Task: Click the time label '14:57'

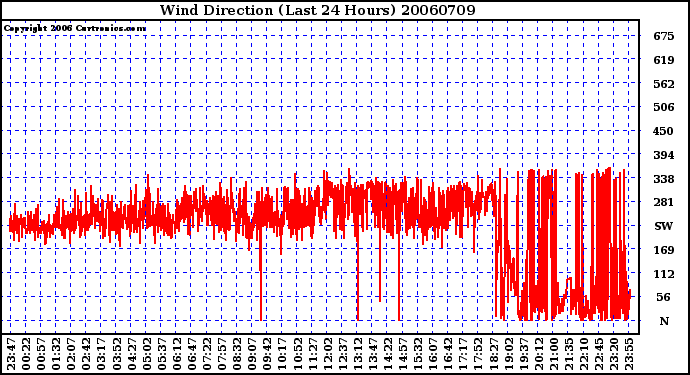Action: point(403,354)
